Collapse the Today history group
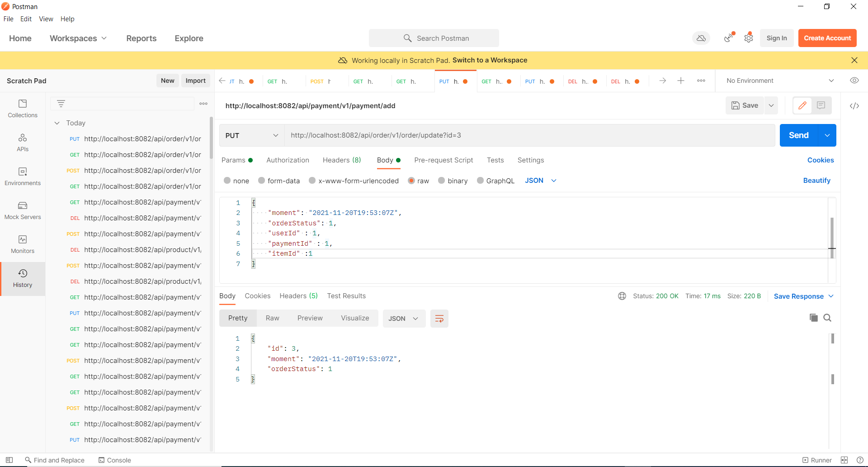The image size is (868, 467). [x=57, y=123]
